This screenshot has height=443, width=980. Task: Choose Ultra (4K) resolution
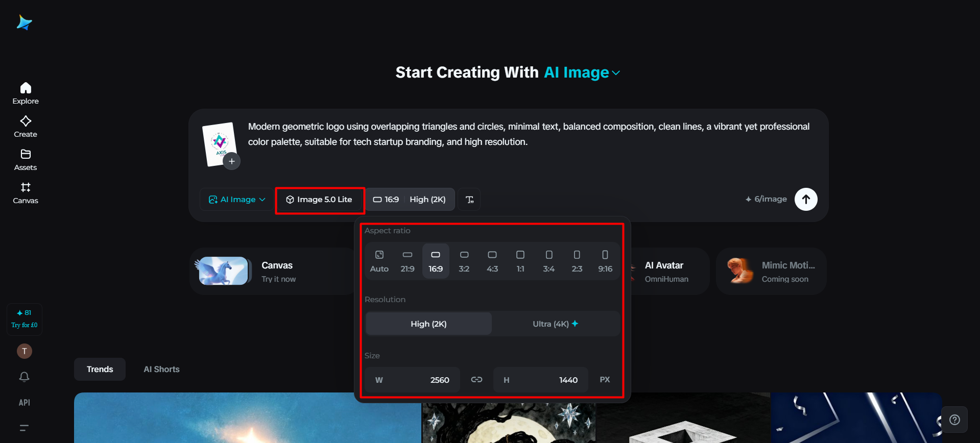[x=556, y=324]
